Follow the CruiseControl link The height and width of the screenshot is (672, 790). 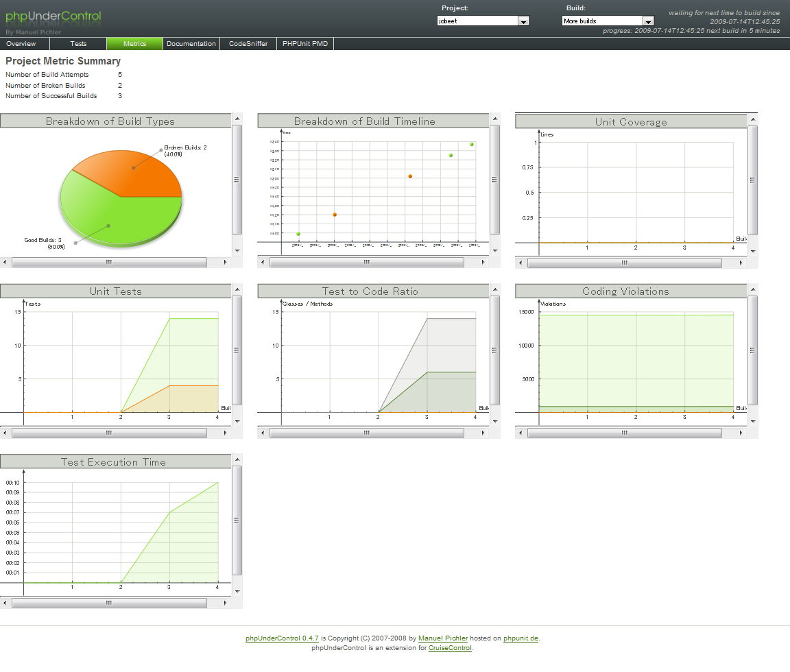coord(450,648)
